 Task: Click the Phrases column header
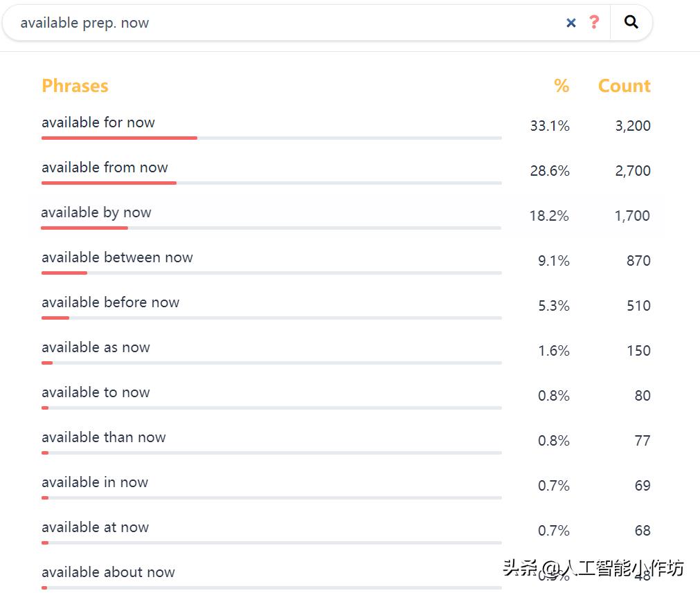click(75, 86)
